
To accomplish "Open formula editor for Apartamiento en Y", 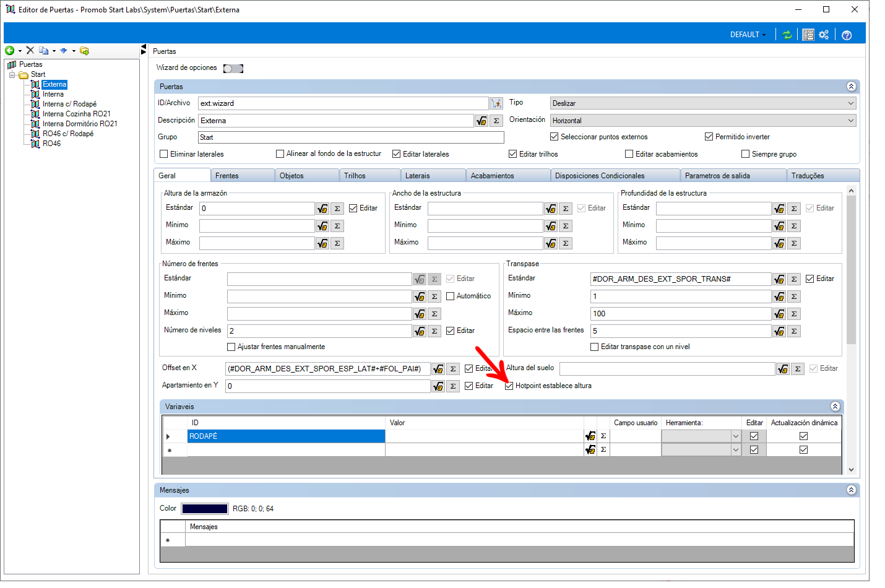I will (438, 386).
